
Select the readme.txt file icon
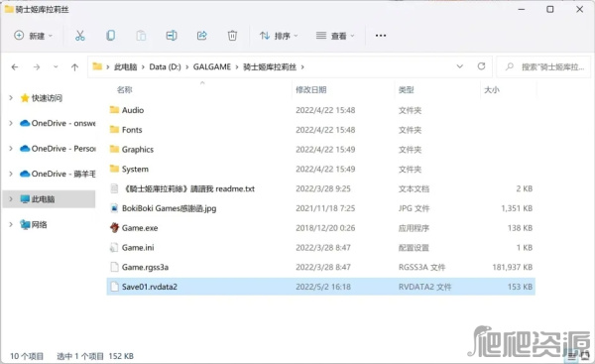pos(114,188)
